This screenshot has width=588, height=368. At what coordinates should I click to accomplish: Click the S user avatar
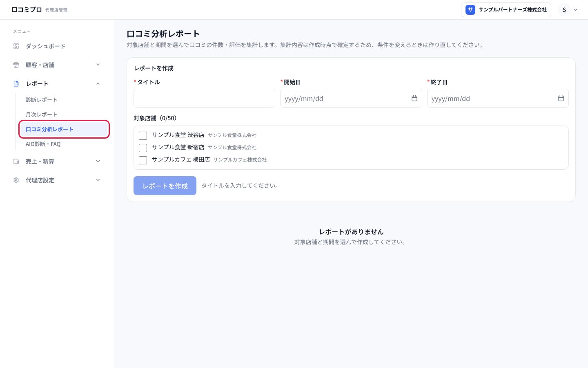coord(564,10)
